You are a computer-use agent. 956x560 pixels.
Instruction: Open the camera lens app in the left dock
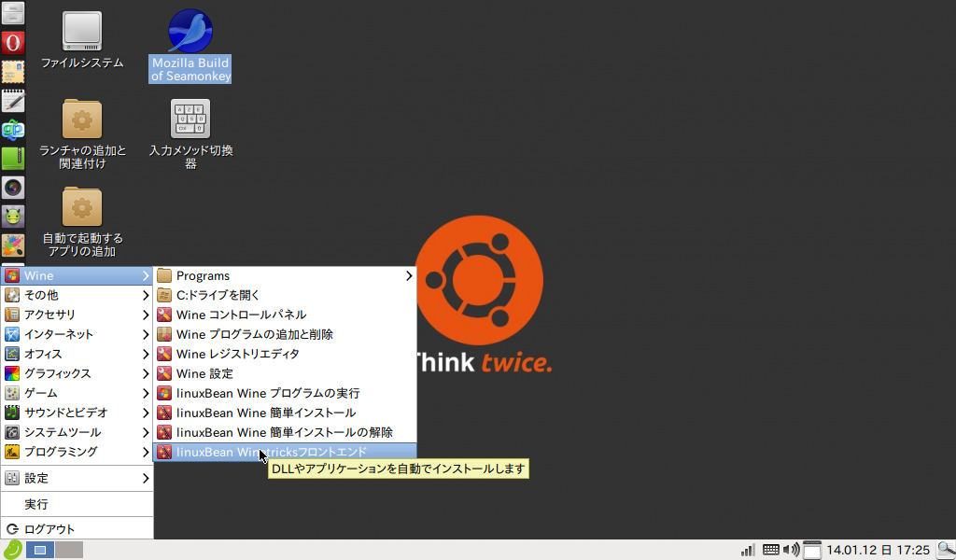[12, 188]
